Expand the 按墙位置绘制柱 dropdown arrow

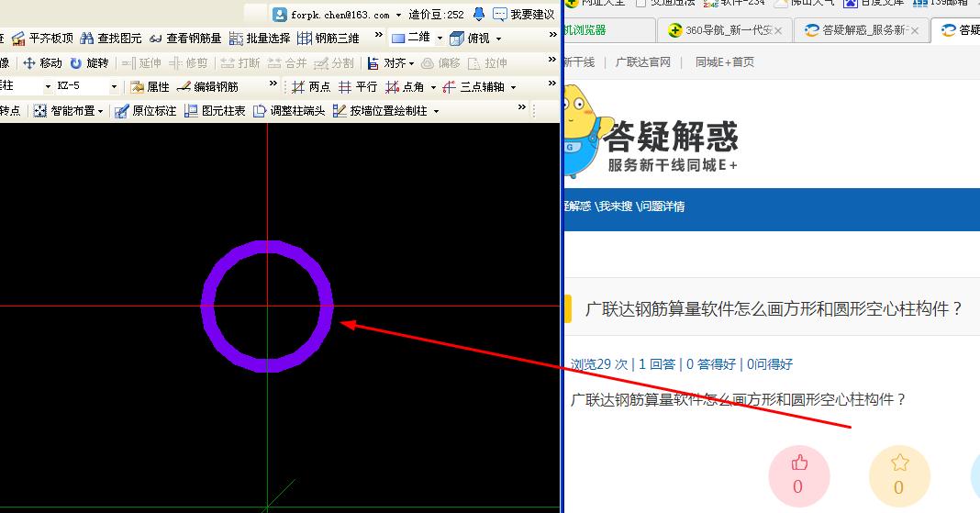pos(436,111)
